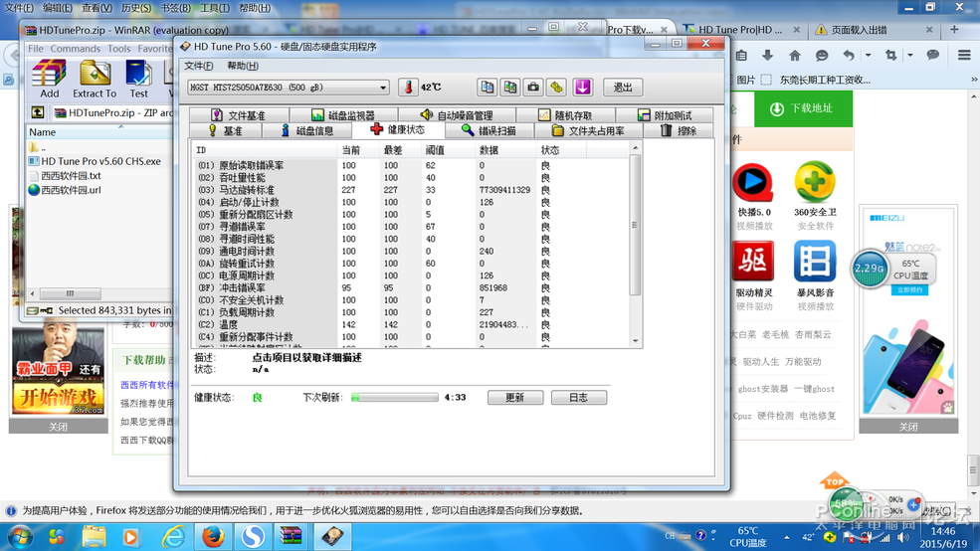Click the copy text to clipboard icon

pos(487,88)
